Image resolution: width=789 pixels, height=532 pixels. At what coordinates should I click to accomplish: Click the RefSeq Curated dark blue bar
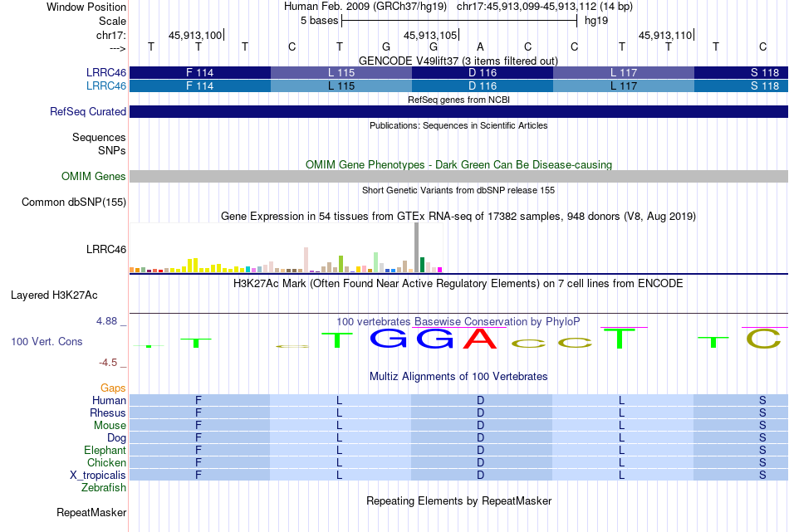458,112
